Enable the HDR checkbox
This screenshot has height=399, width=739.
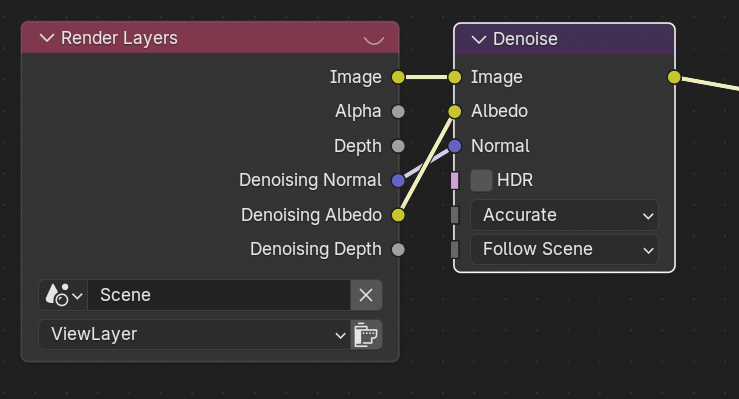(x=481, y=180)
